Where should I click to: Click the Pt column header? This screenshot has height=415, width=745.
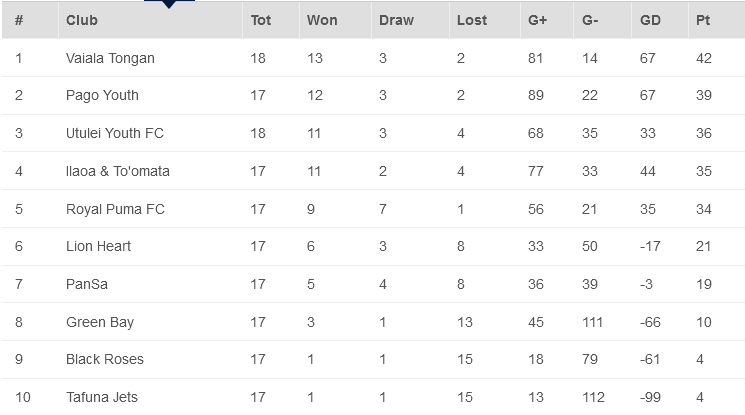(x=703, y=20)
